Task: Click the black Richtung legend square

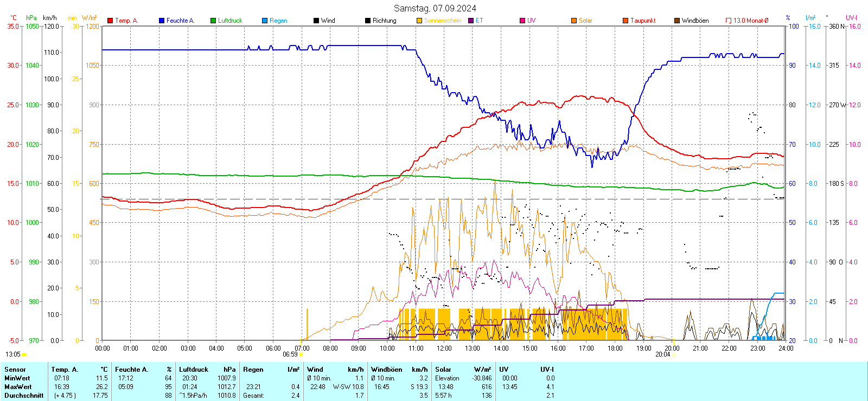Action: pos(368,21)
